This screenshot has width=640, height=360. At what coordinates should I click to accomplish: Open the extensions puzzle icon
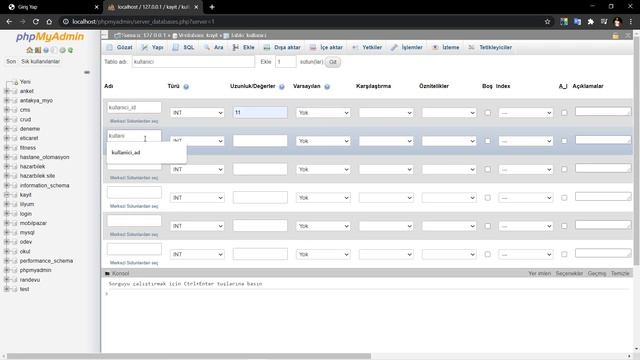tap(591, 22)
